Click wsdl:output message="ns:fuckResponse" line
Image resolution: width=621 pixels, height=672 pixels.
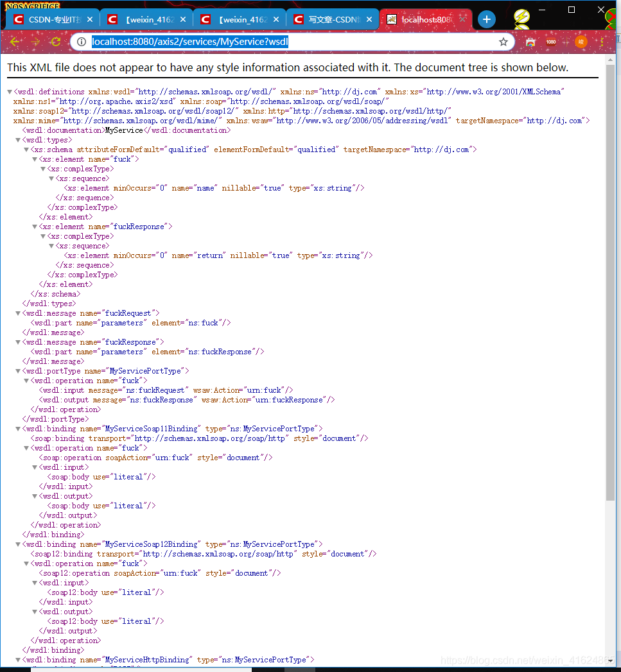point(187,400)
